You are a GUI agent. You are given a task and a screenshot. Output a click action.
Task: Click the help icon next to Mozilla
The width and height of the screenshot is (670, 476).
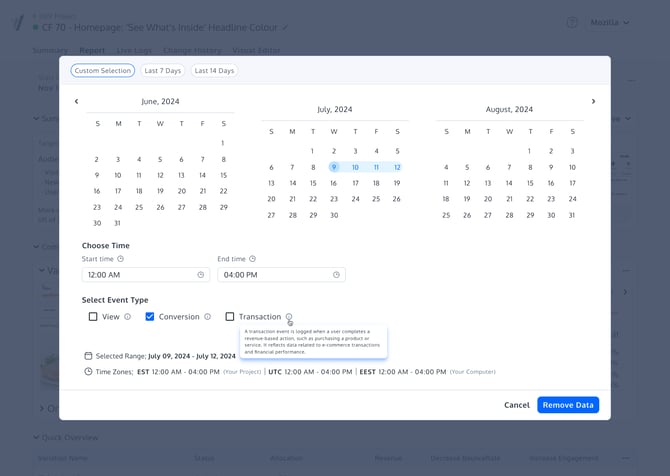572,22
